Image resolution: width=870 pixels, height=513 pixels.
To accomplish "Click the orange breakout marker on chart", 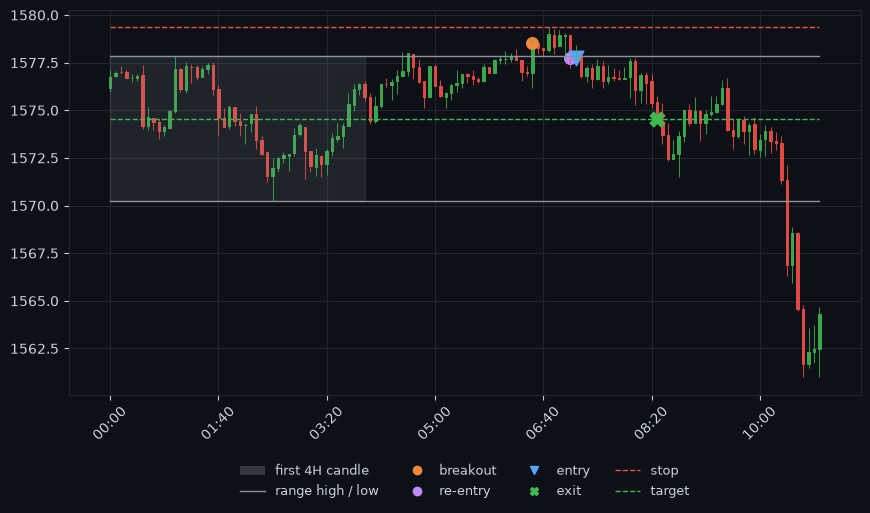I will [532, 43].
